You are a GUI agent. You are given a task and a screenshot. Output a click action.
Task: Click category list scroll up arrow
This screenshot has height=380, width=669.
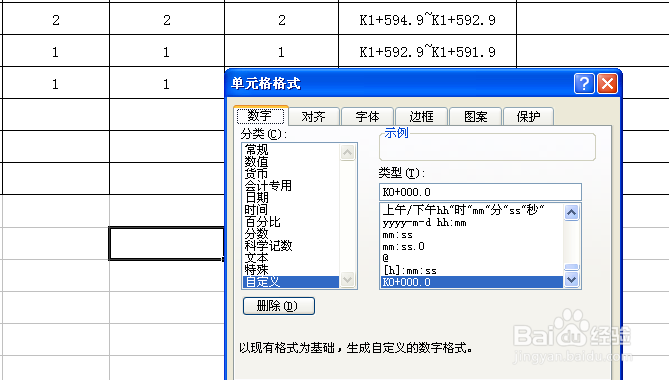(x=348, y=152)
